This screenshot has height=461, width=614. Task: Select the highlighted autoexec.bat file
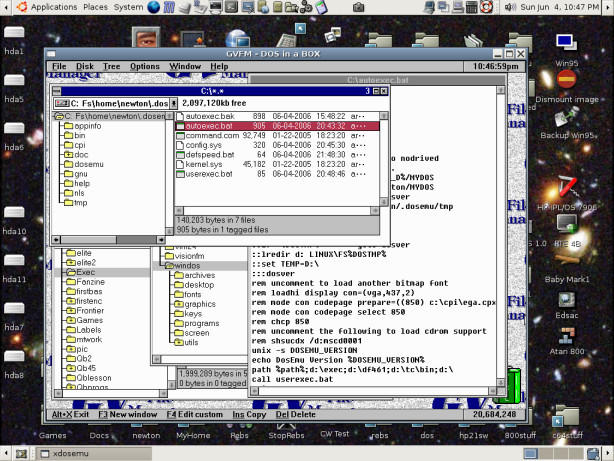277,126
